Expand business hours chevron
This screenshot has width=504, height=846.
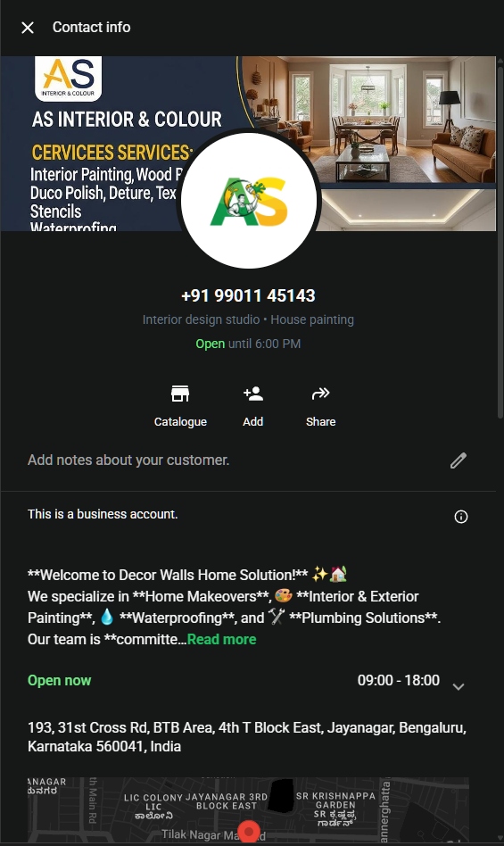[459, 686]
